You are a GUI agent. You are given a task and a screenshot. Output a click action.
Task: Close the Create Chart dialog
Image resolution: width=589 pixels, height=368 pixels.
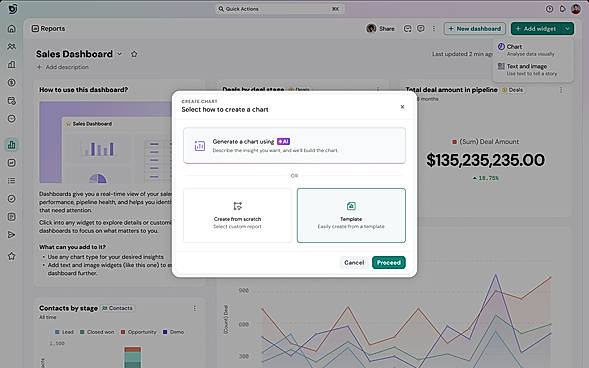[402, 107]
